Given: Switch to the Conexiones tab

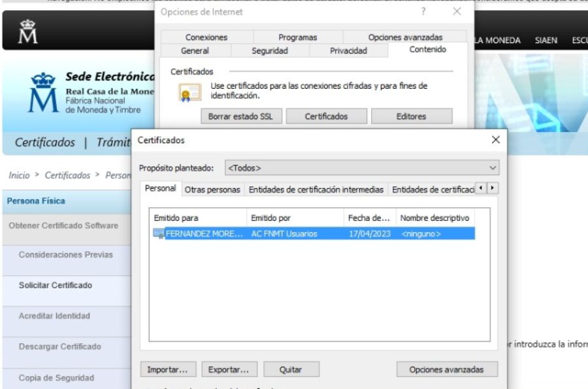Looking at the screenshot, I should point(206,37).
